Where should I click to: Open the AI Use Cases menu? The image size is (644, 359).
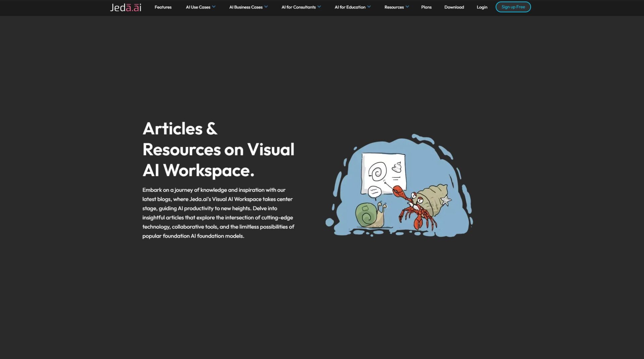198,7
